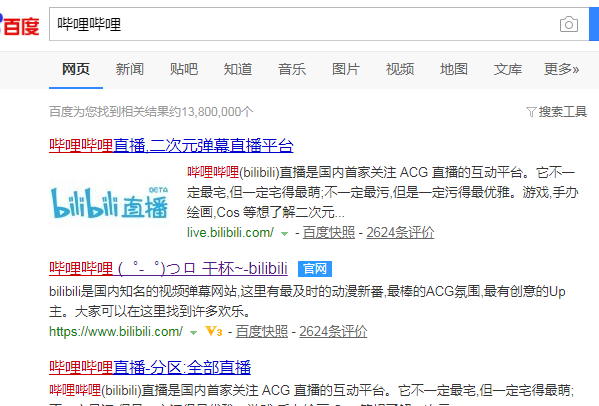Viewport: 599px width, 406px height.
Task: View 2624条评价 under www.bilibili.com result
Action: click(333, 331)
